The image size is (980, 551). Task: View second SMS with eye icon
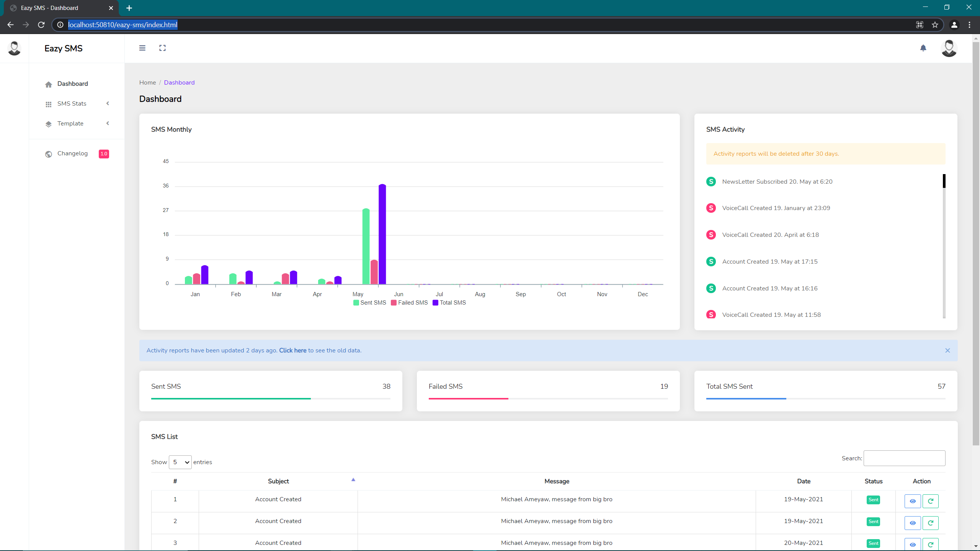[x=913, y=523]
